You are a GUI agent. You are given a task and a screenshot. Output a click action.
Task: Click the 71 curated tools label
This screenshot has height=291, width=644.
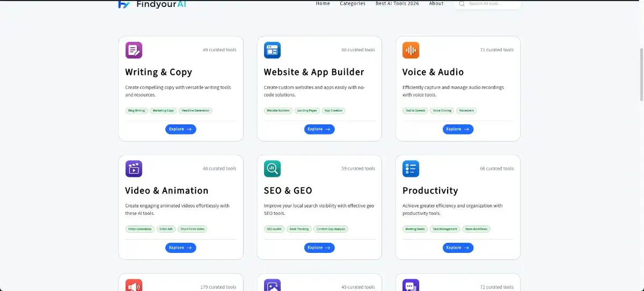click(497, 50)
